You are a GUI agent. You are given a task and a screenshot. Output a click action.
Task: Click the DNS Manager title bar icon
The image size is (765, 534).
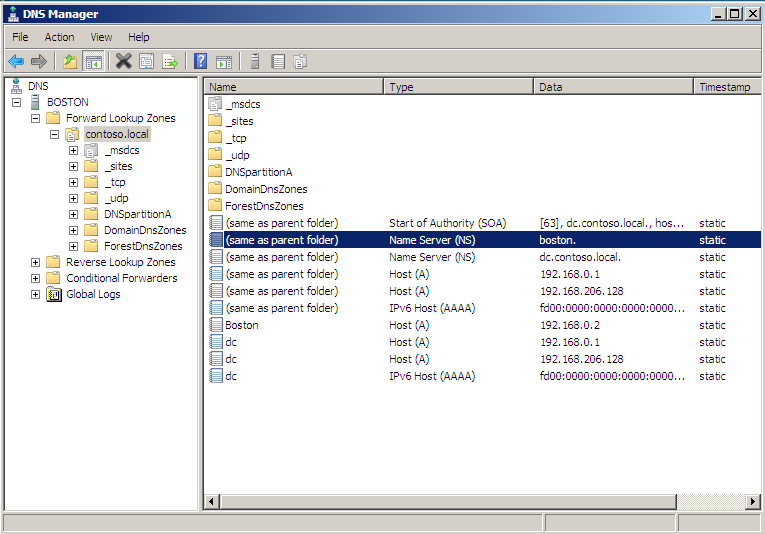point(13,14)
